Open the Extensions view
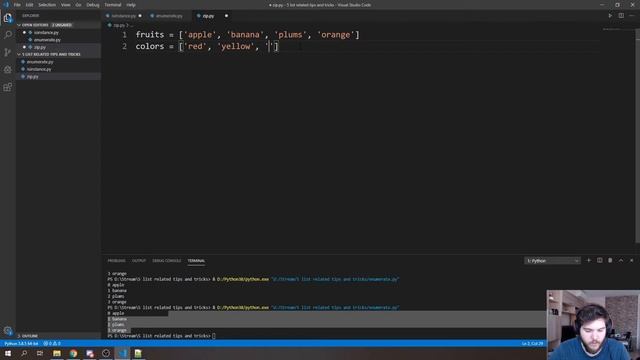 [8, 87]
